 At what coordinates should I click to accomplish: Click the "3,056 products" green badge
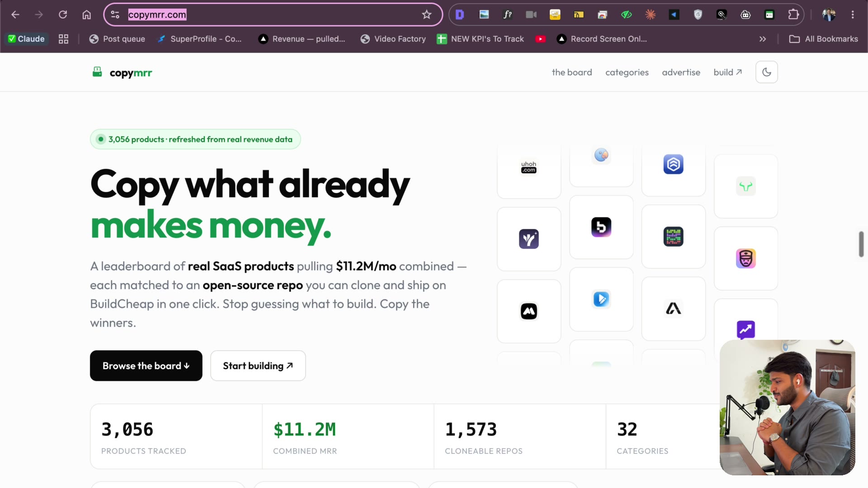[x=195, y=139]
